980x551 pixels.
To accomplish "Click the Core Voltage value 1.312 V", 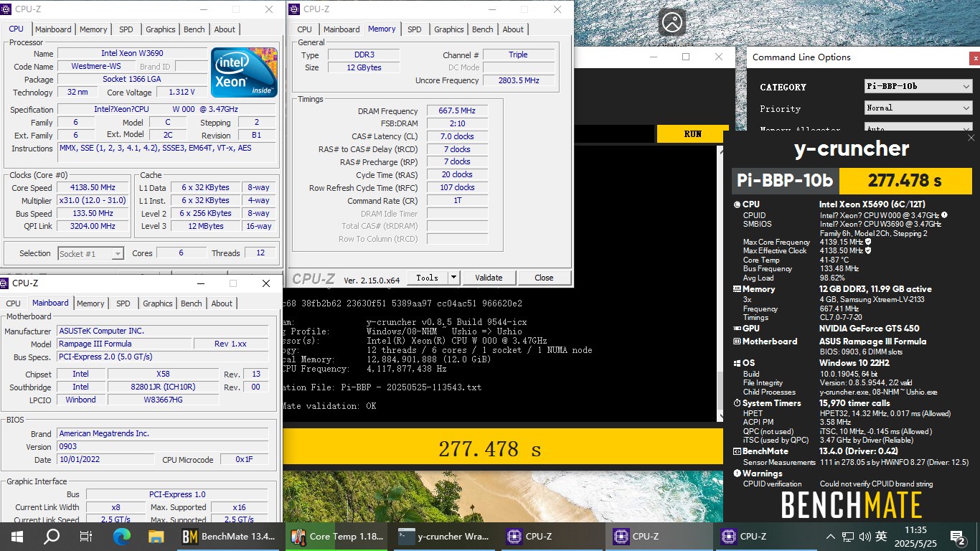I will [182, 92].
